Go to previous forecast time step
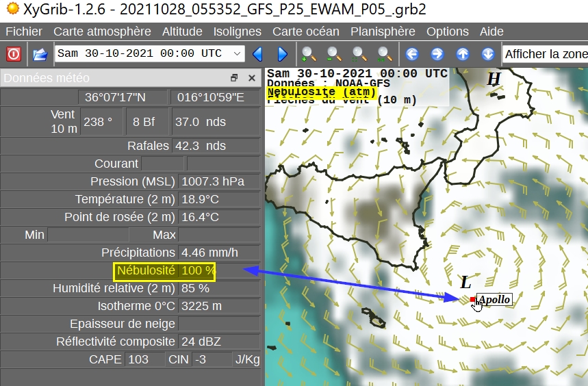 click(x=258, y=54)
